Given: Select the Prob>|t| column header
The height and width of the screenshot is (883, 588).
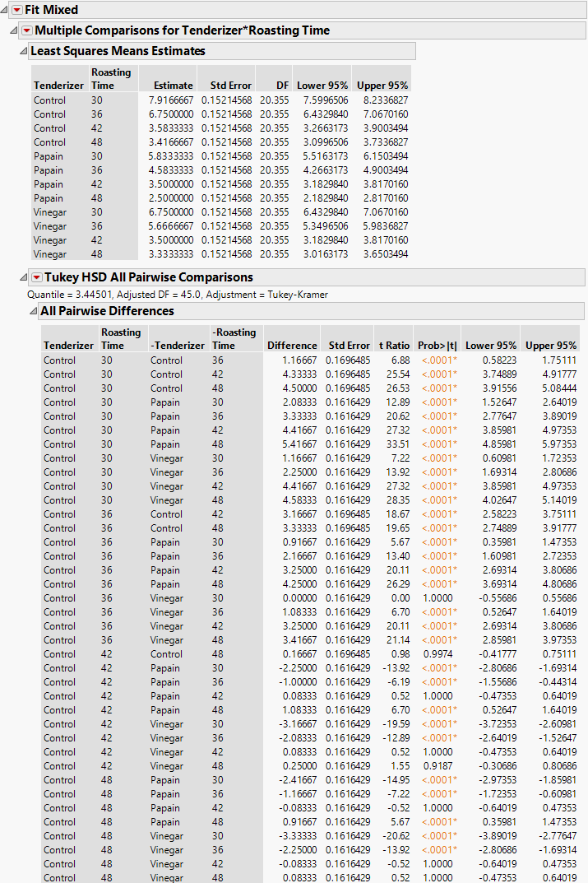Looking at the screenshot, I should click(x=437, y=346).
